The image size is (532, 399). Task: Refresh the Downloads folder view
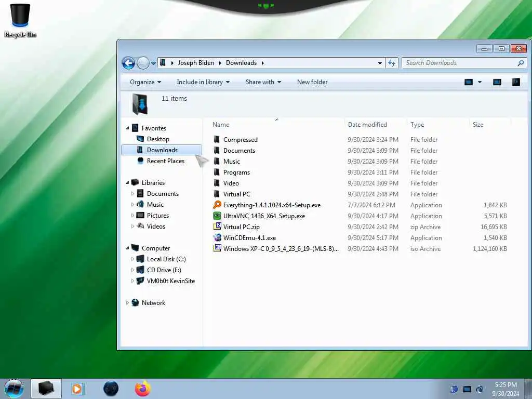coord(392,63)
